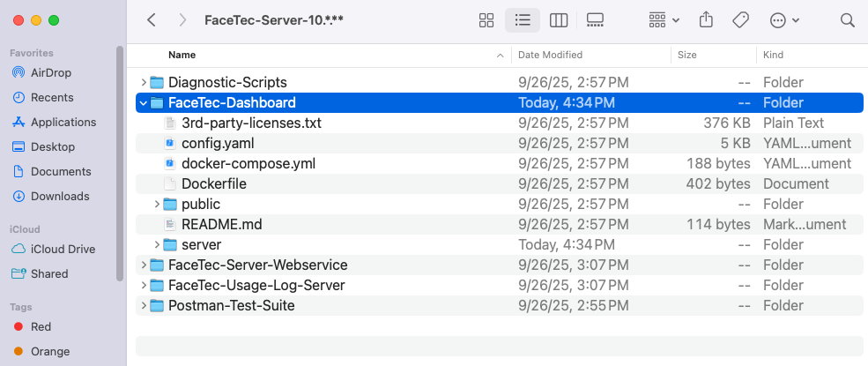Select the Red tag
Image resolution: width=868 pixels, height=366 pixels.
click(41, 326)
